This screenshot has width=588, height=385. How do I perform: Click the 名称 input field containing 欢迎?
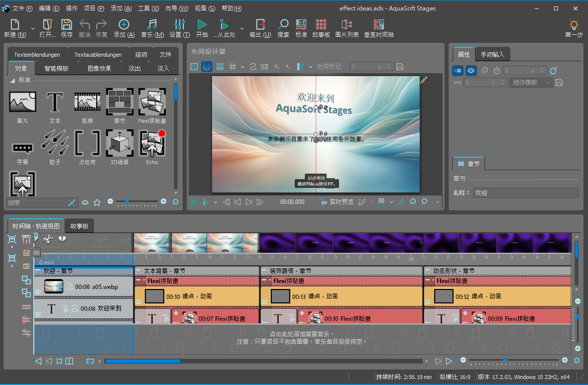pyautogui.click(x=525, y=192)
